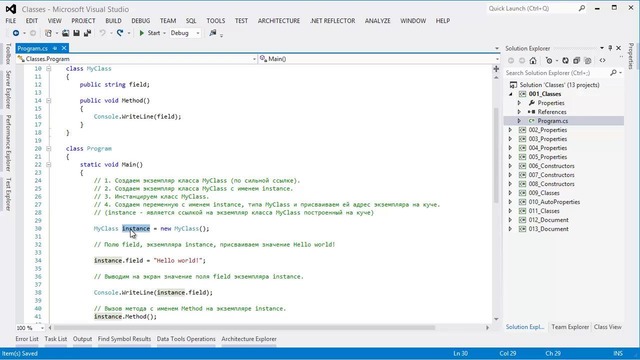Viewport: 640px width, 360px height.
Task: Click the Collapse All icon in Solution Explorer
Action: 576,61
